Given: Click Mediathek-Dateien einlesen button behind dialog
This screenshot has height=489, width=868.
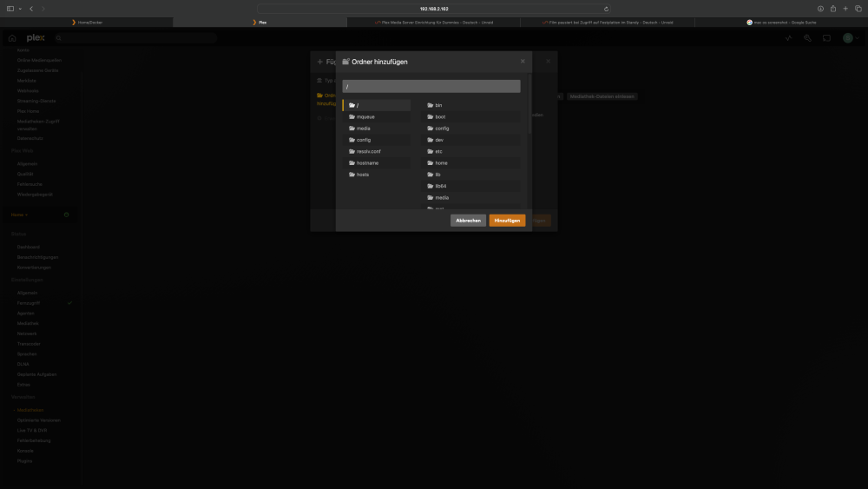Looking at the screenshot, I should pos(602,96).
